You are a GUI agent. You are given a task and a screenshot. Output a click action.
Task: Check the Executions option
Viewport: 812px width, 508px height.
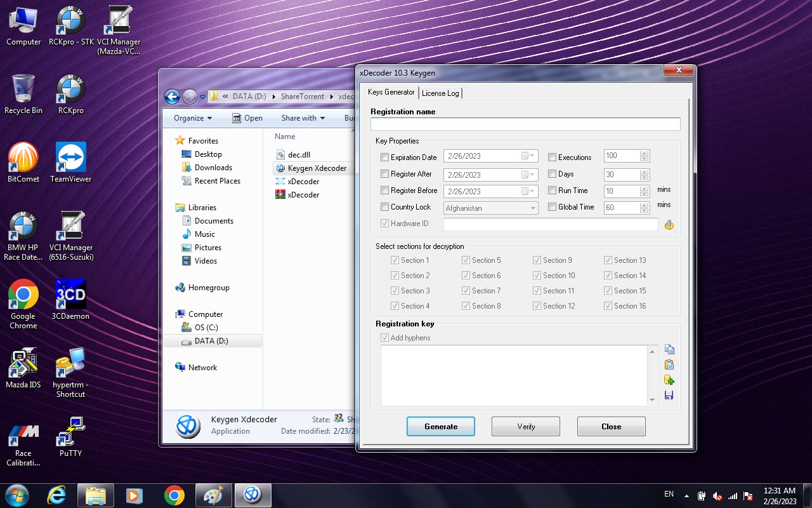[552, 157]
